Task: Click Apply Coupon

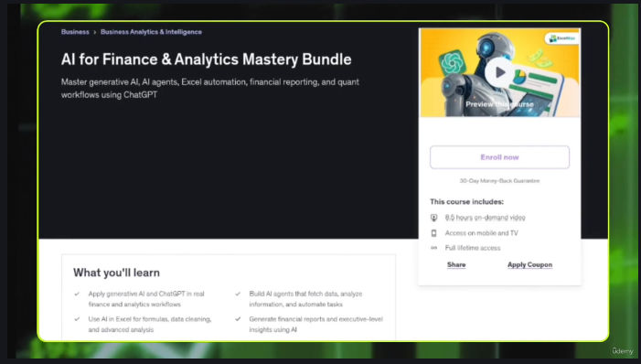Action: click(529, 264)
